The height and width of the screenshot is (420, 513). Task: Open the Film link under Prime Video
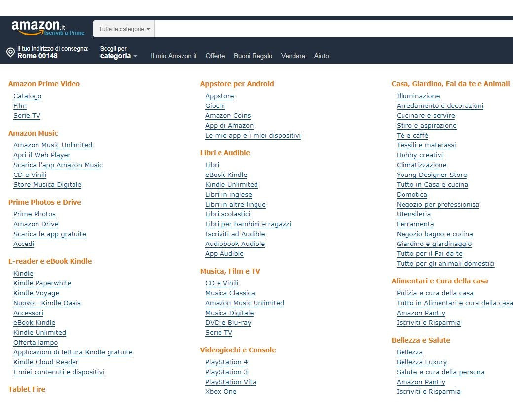(20, 106)
